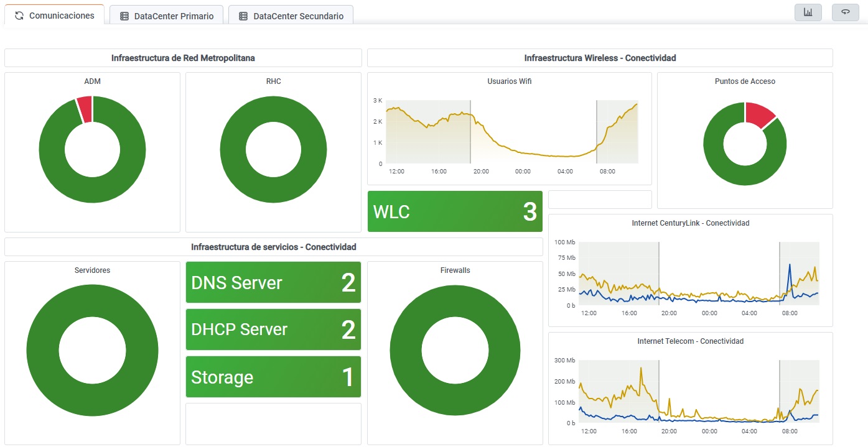
Task: Click the green RHC donut ring
Action: (233, 149)
